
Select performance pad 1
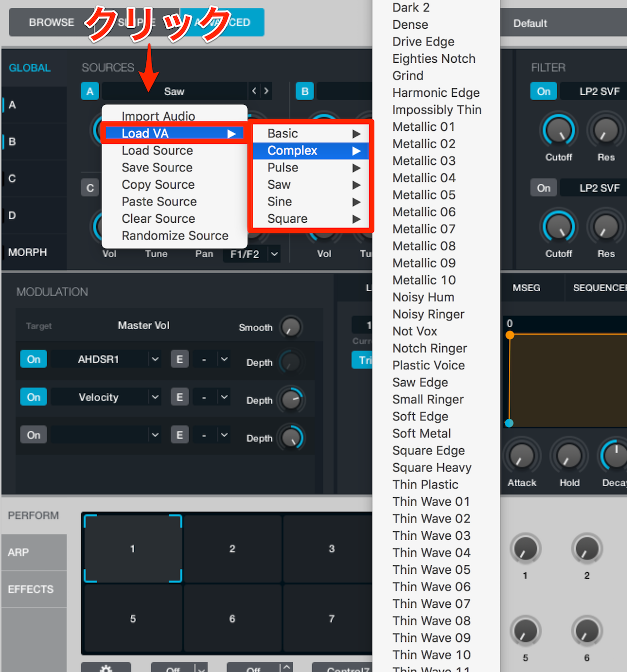133,549
